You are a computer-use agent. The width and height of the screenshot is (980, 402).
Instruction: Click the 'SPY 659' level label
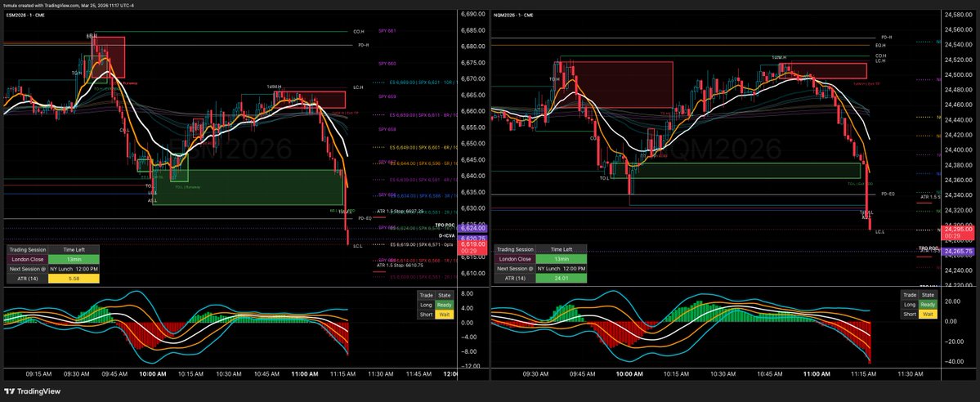pyautogui.click(x=387, y=96)
